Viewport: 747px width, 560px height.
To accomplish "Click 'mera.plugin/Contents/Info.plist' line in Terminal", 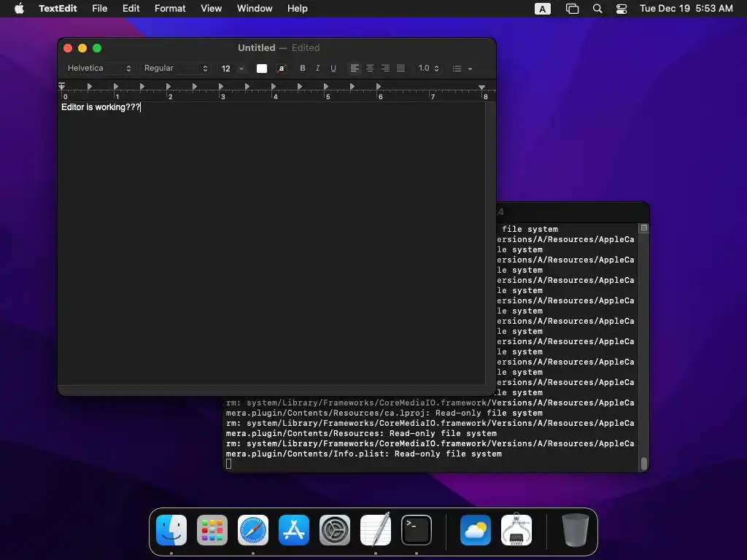I will (x=363, y=454).
